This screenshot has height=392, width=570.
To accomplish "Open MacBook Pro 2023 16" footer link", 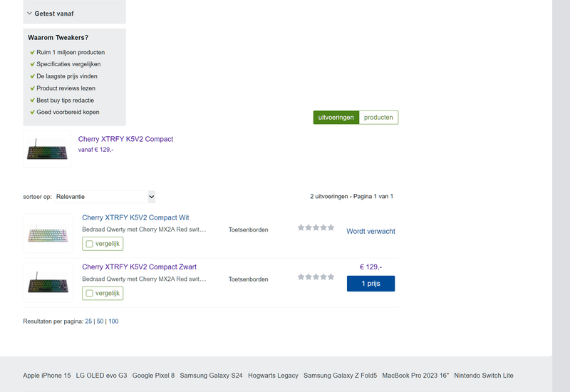I will pos(415,376).
